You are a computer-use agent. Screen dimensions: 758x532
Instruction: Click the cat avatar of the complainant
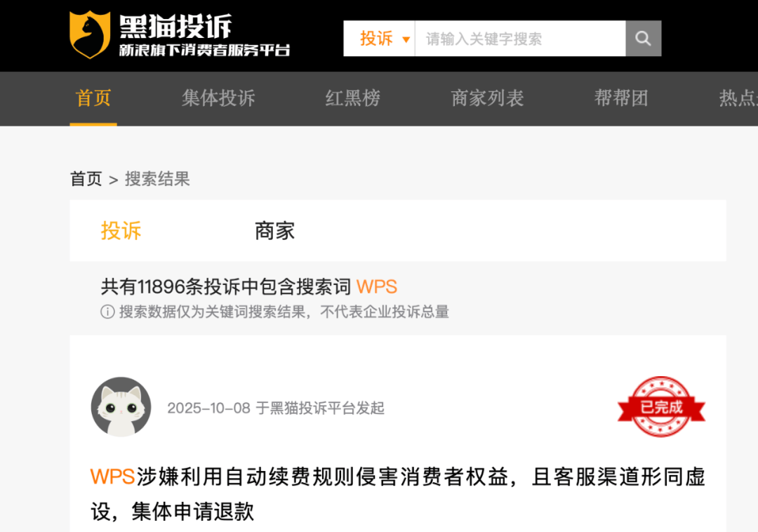tap(121, 407)
